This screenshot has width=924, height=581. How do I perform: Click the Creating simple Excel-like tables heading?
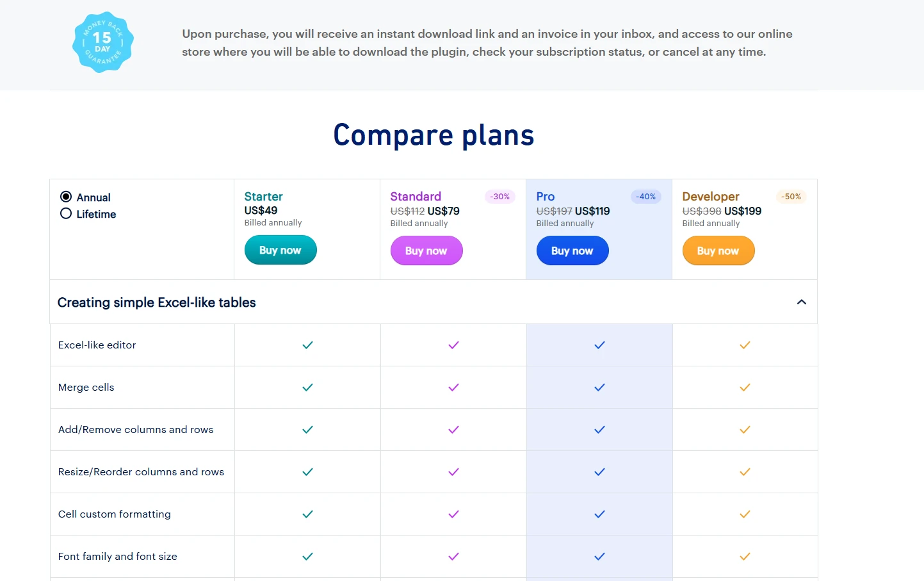coord(157,302)
